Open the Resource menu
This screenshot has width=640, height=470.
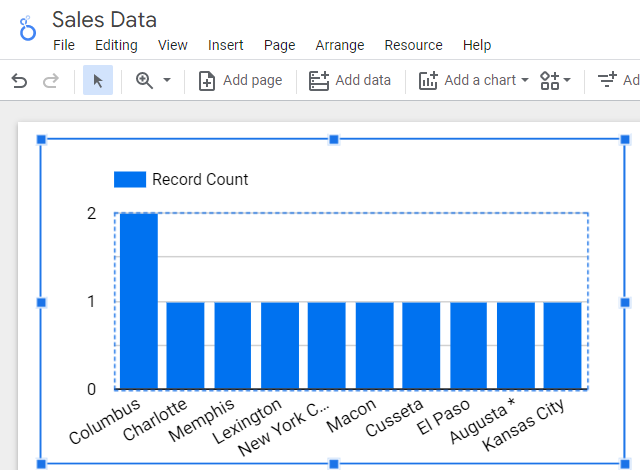[413, 45]
